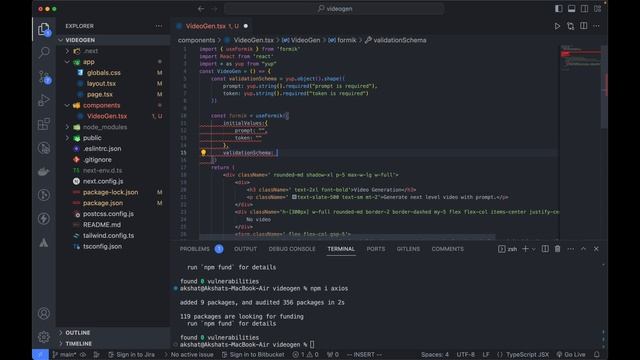The height and width of the screenshot is (360, 640).
Task: Open editor More Actions ellipsis
Action: coord(596,26)
